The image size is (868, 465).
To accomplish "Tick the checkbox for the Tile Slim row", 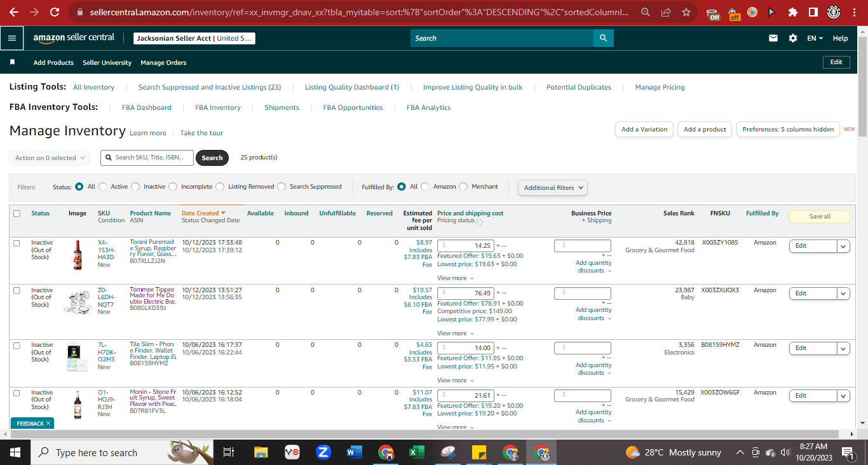I will (17, 345).
